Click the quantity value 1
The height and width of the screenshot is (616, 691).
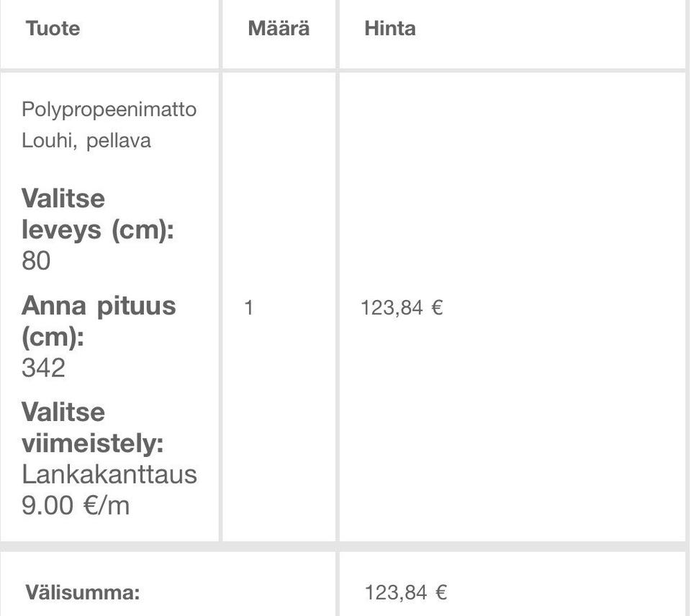249,308
